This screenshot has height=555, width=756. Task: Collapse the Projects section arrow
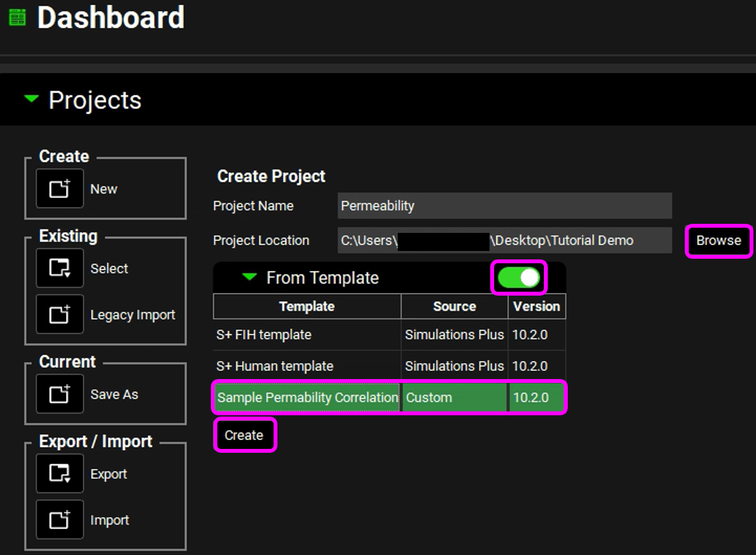[31, 99]
